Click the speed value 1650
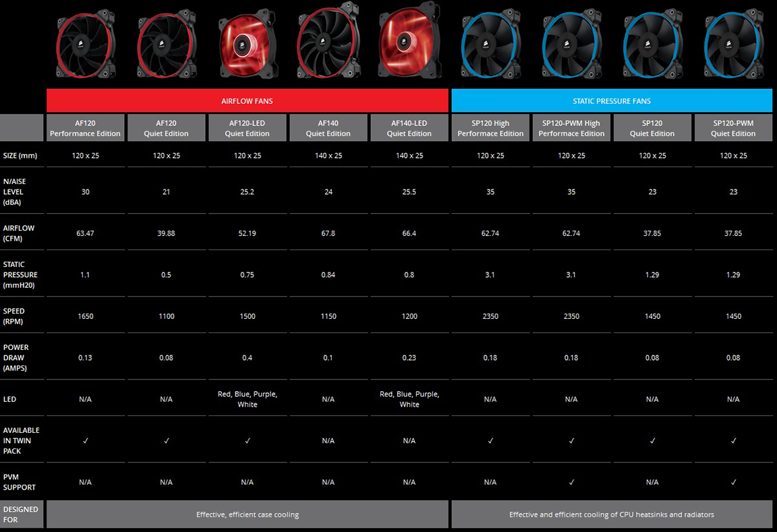This screenshot has height=532, width=777. click(x=85, y=316)
